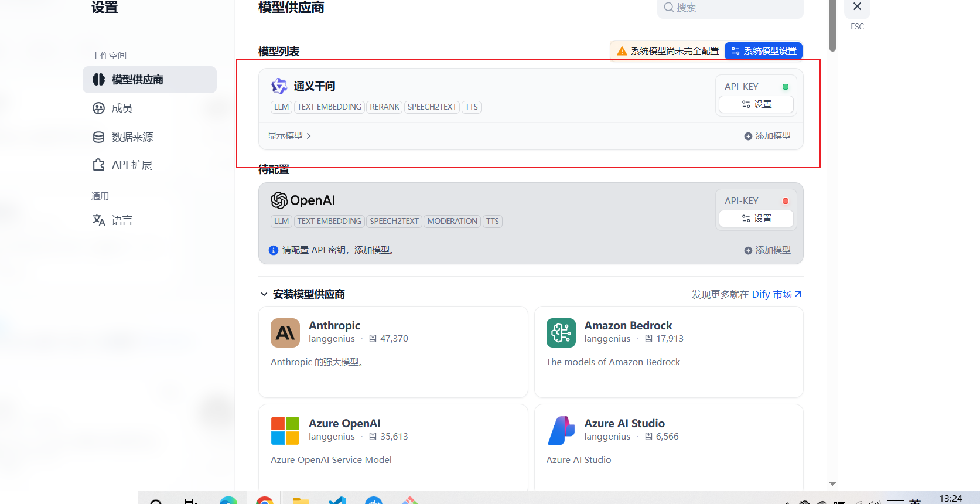
Task: Open 设置 for the OpenAI API key
Action: pos(756,219)
